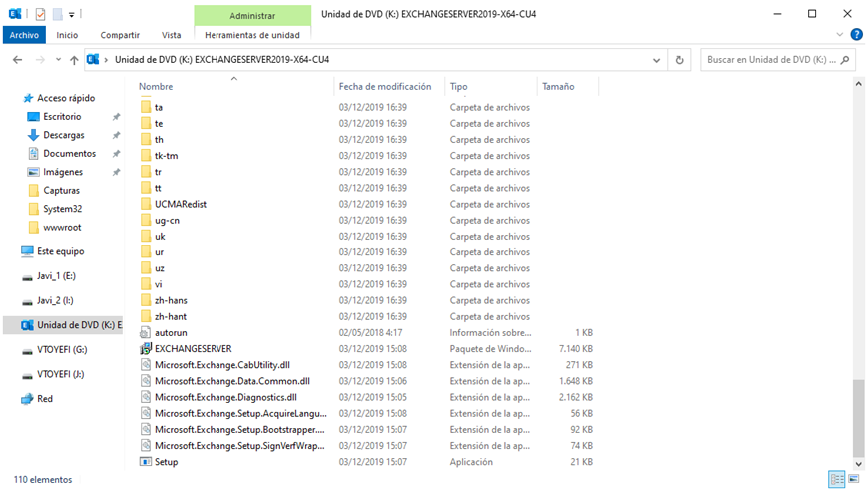This screenshot has height=491, width=868.
Task: Open the System32 folder in sidebar
Action: (62, 209)
